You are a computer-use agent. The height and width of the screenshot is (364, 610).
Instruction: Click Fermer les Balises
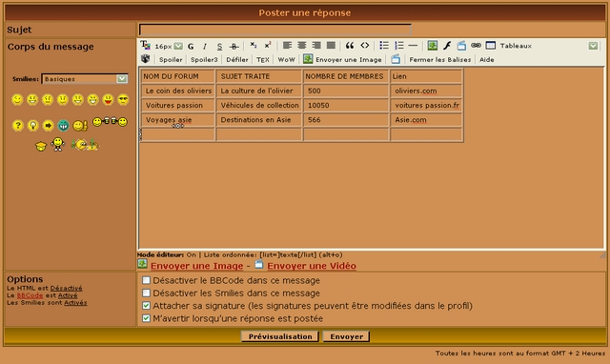tap(440, 59)
